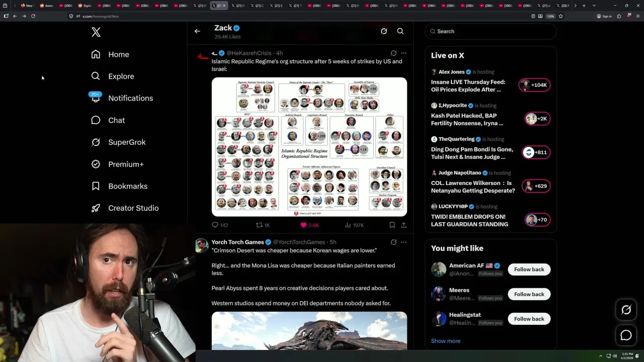Screen dimensions: 644x362
Task: Open the Crimson Desert dragon image
Action: [x=309, y=331]
